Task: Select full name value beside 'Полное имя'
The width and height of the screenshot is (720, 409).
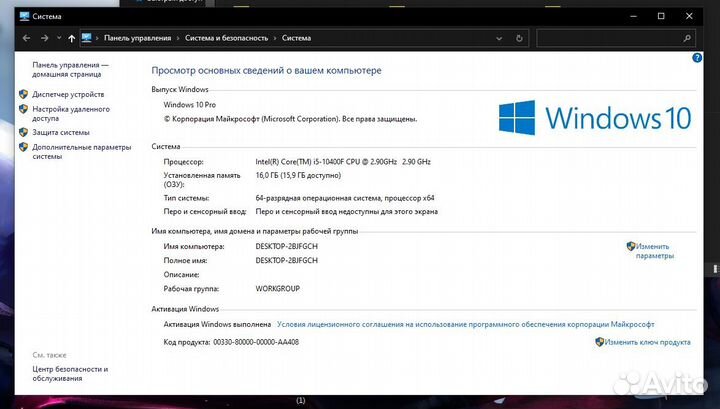Action: [x=287, y=260]
